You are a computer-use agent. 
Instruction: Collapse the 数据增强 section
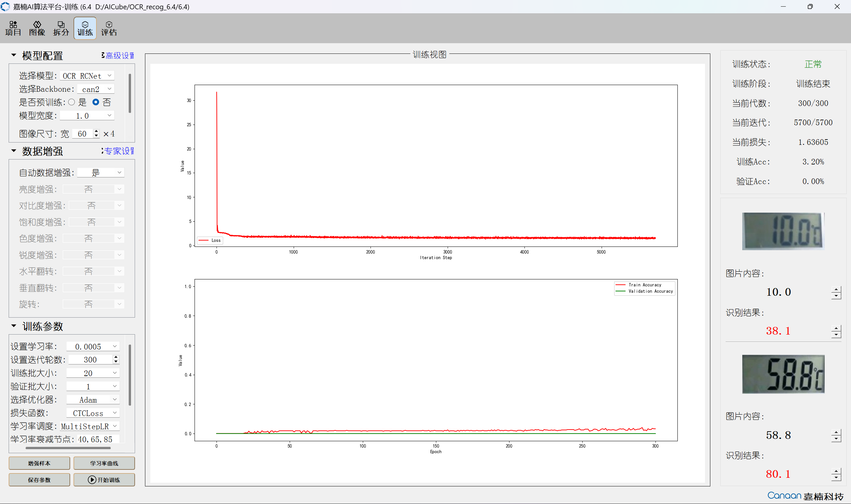point(14,151)
